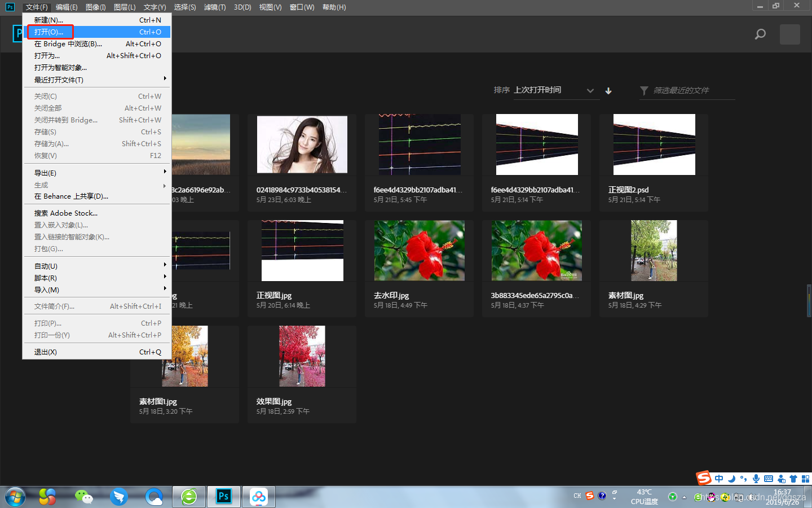
Task: Select 在 Bridge 中浏览(B)...
Action: [96, 43]
